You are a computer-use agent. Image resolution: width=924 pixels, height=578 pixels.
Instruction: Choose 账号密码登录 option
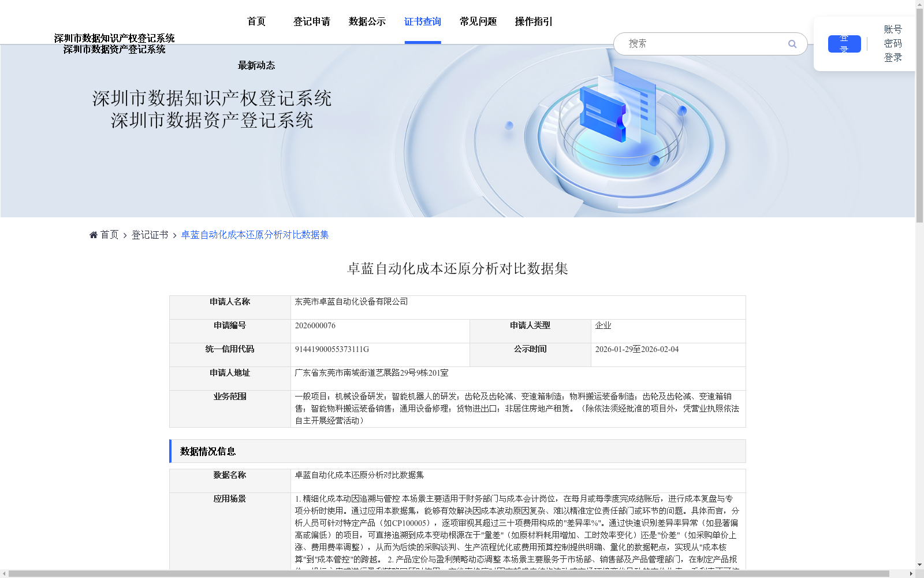click(893, 43)
